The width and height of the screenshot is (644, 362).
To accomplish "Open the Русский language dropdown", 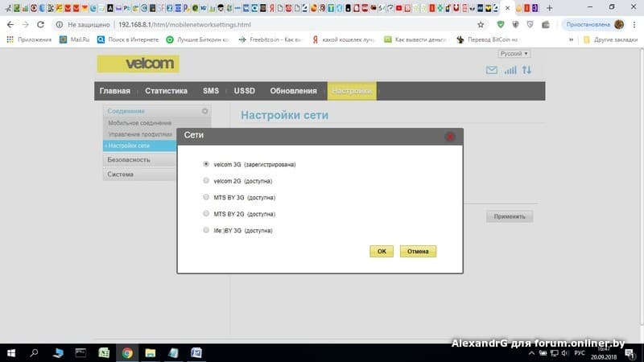I will pyautogui.click(x=514, y=54).
